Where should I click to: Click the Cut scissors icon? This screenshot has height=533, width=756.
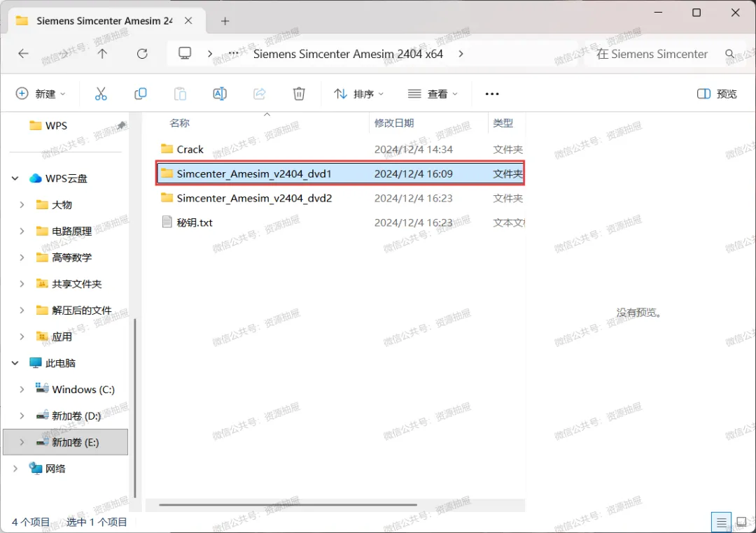point(101,94)
